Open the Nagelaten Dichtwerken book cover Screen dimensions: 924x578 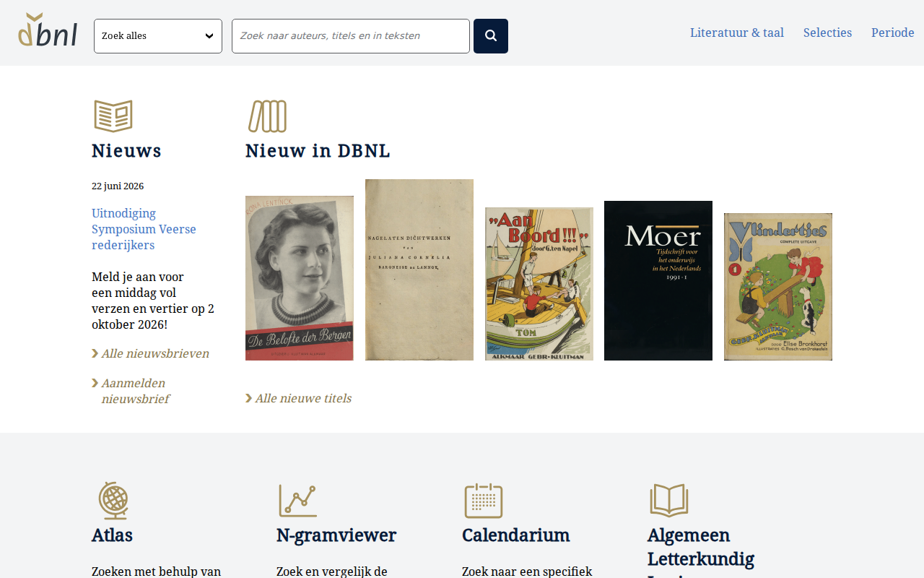[419, 269]
